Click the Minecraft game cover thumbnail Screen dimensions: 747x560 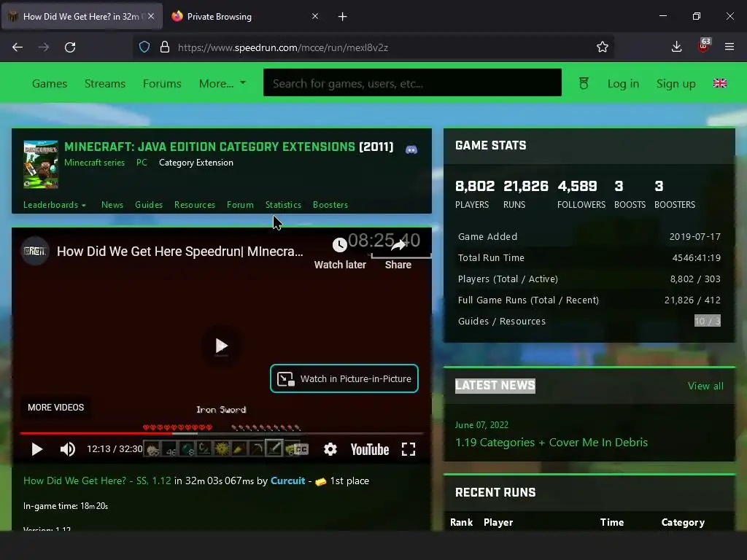pyautogui.click(x=41, y=164)
